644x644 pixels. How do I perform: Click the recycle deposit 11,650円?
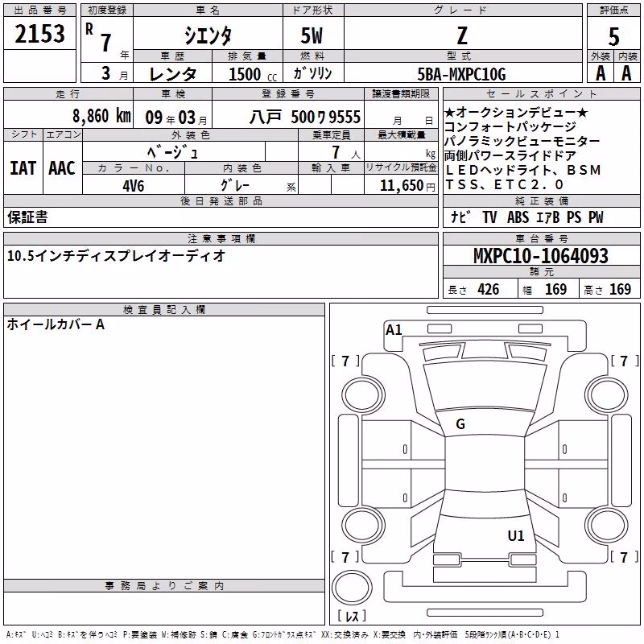click(x=407, y=186)
